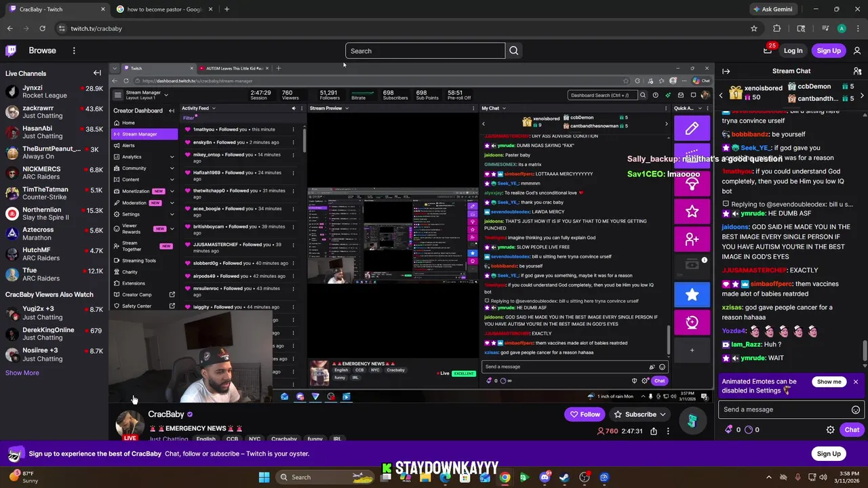This screenshot has width=868, height=488.
Task: Click the Chat send button
Action: (852, 430)
